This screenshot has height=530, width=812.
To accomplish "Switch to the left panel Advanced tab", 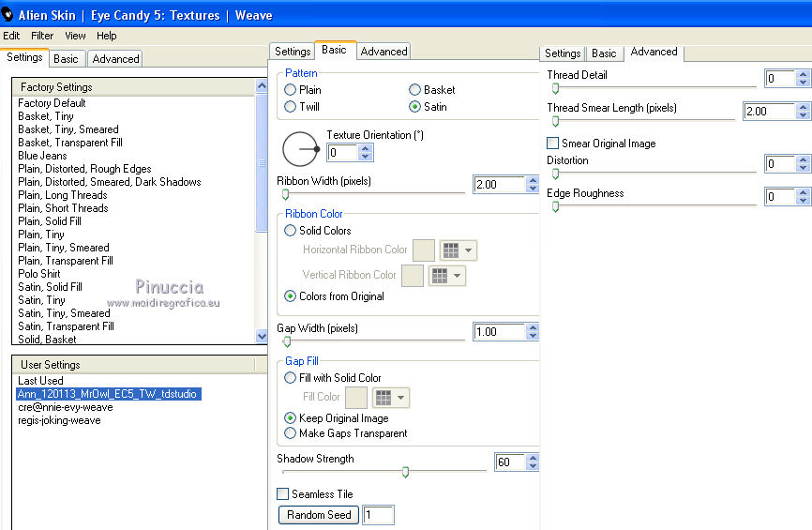I will click(x=115, y=58).
